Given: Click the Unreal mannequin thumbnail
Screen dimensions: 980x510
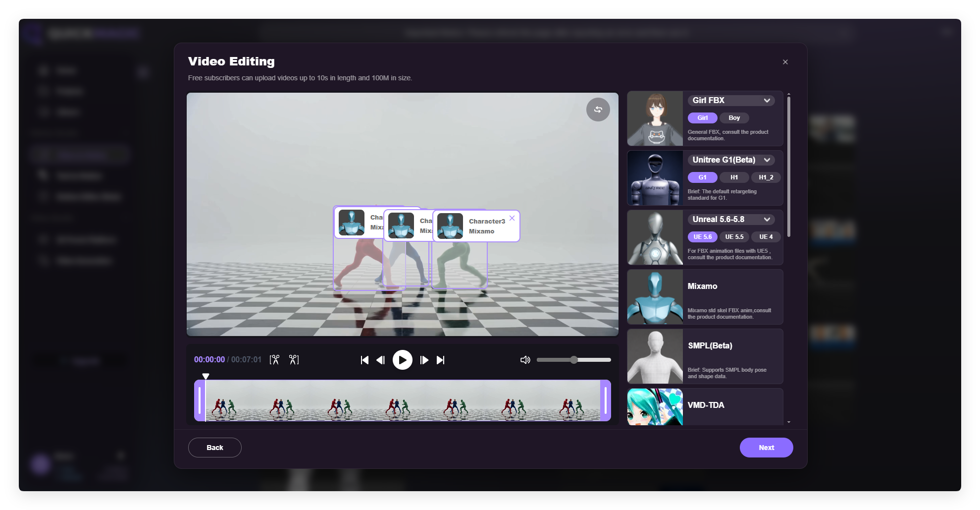Looking at the screenshot, I should 655,237.
